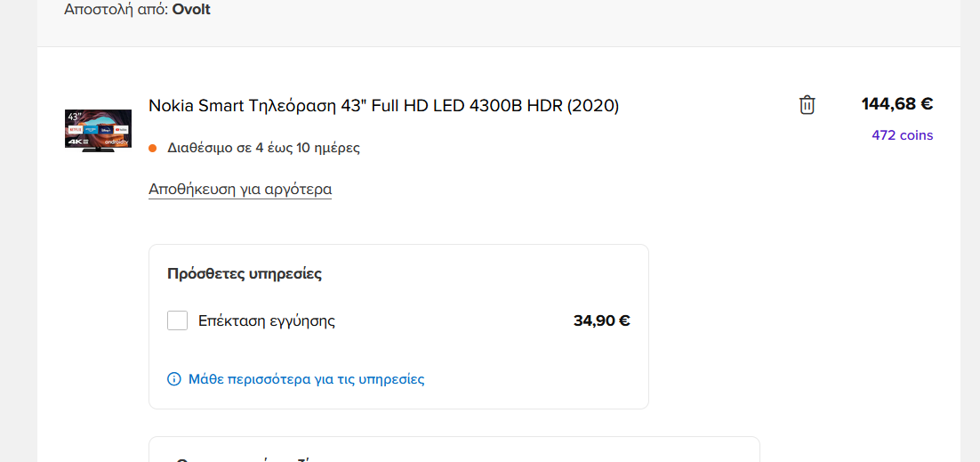The height and width of the screenshot is (462, 980).
Task: Tick the Επέκταση εγγύησης checkbox
Action: click(177, 320)
